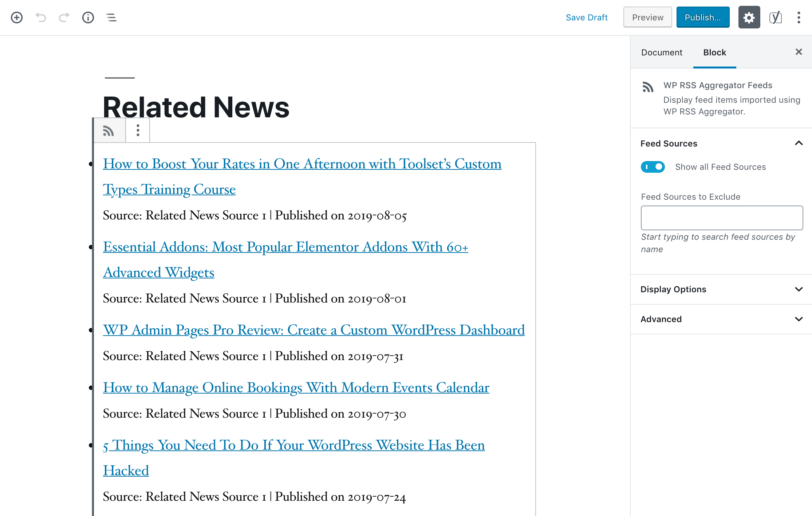The width and height of the screenshot is (812, 516).
Task: Open the Essential Addons Elementor link
Action: point(285,260)
